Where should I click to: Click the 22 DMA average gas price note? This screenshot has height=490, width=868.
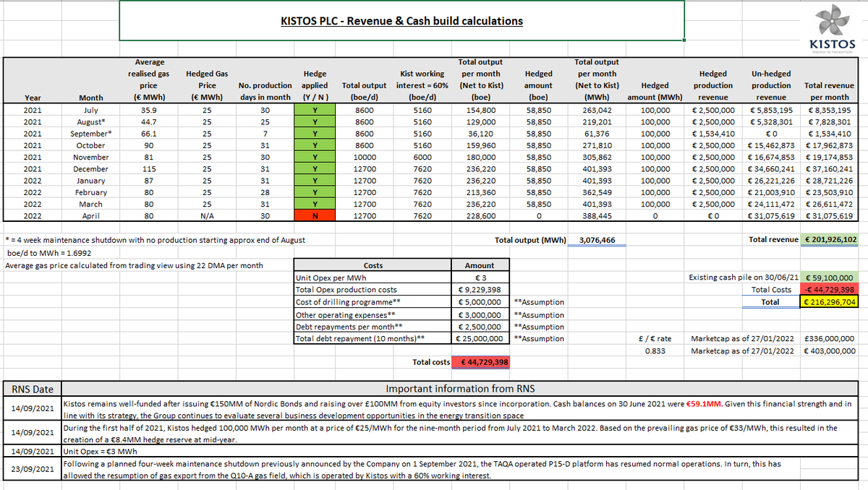pyautogui.click(x=134, y=266)
